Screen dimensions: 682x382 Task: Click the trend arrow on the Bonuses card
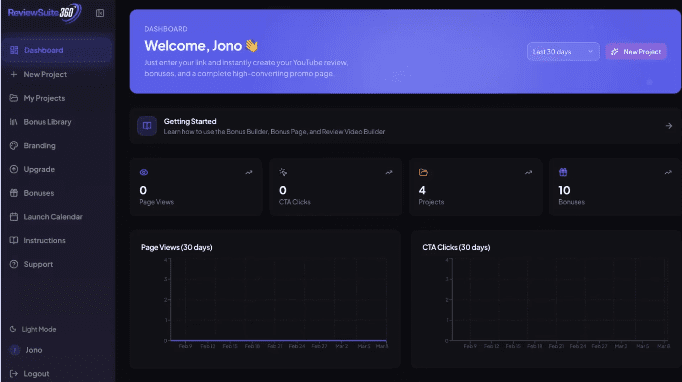(668, 172)
